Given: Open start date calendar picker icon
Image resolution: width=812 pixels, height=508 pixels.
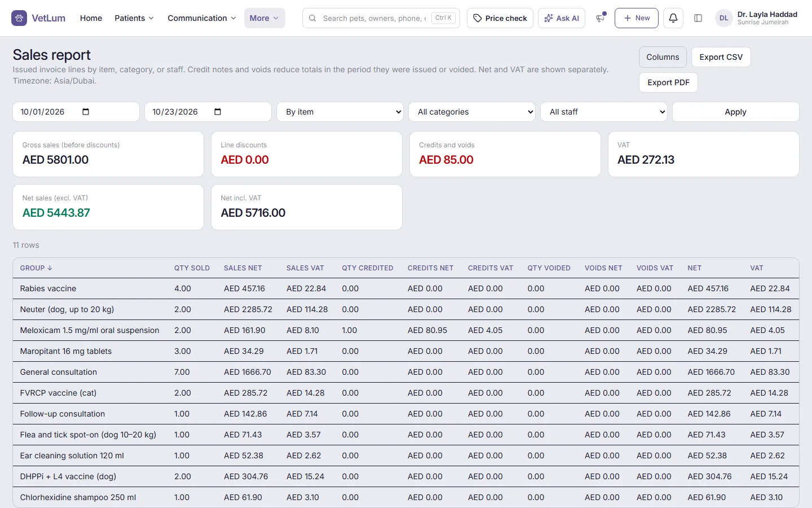Looking at the screenshot, I should coord(86,112).
